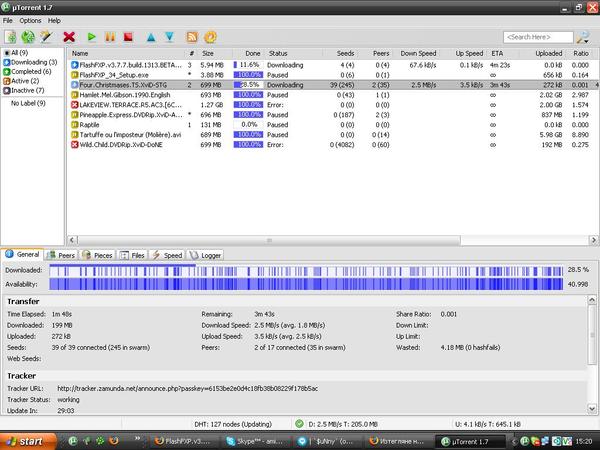Viewport: 600px width, 450px height.
Task: Sort by the Ratio column header
Action: pyautogui.click(x=580, y=54)
